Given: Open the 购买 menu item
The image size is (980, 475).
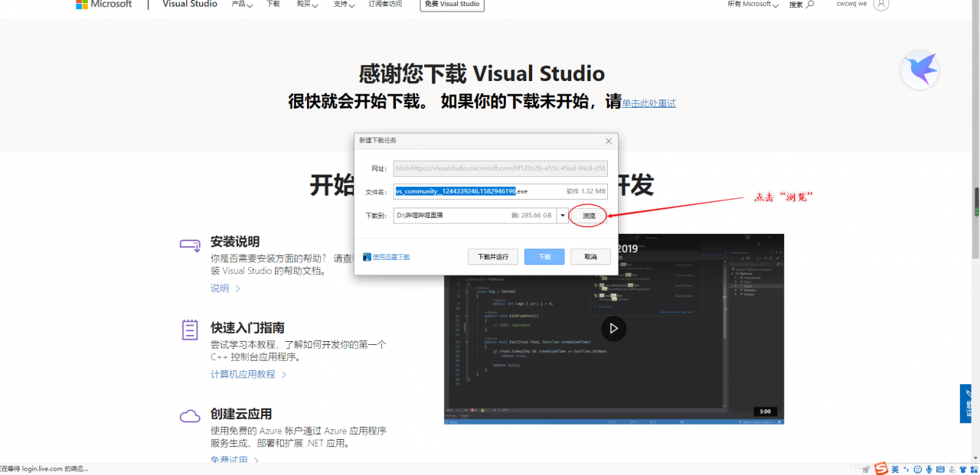Looking at the screenshot, I should coord(305,5).
